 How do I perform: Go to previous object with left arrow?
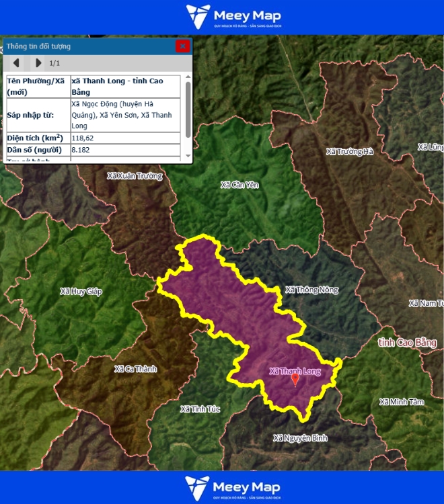pyautogui.click(x=17, y=63)
